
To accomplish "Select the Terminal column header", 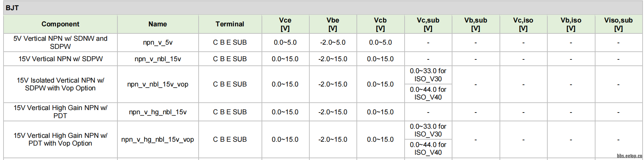I will tap(230, 24).
